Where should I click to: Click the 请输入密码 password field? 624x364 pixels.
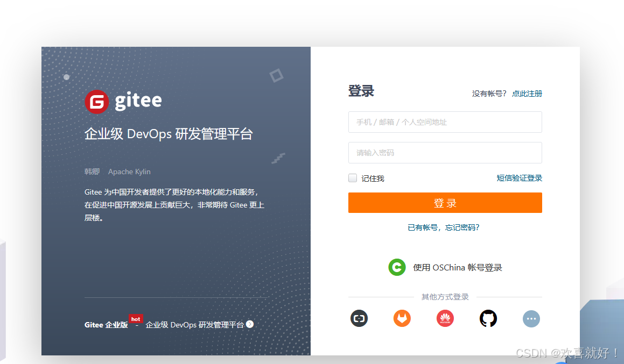[x=445, y=153]
